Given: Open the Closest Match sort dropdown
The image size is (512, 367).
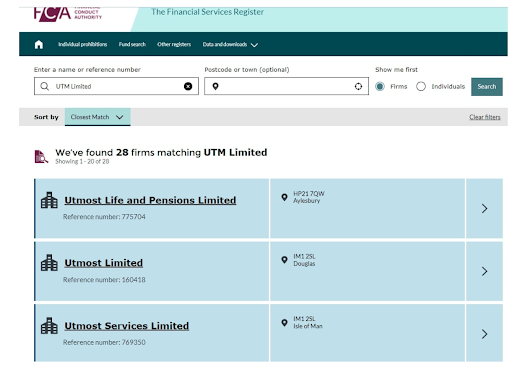Looking at the screenshot, I should (x=98, y=117).
